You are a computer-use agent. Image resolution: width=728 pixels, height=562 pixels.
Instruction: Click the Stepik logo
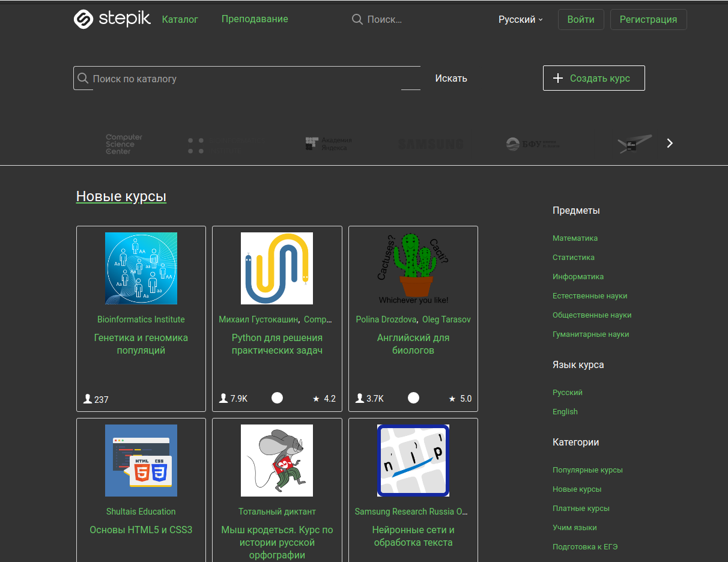[112, 19]
